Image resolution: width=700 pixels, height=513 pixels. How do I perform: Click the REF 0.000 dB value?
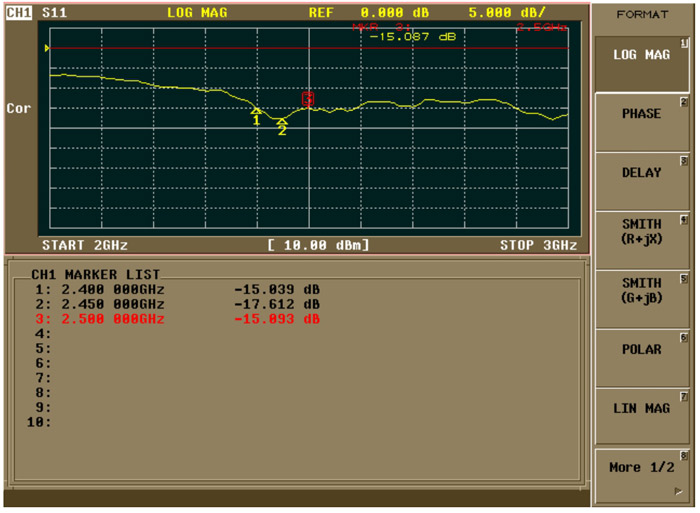[x=369, y=13]
